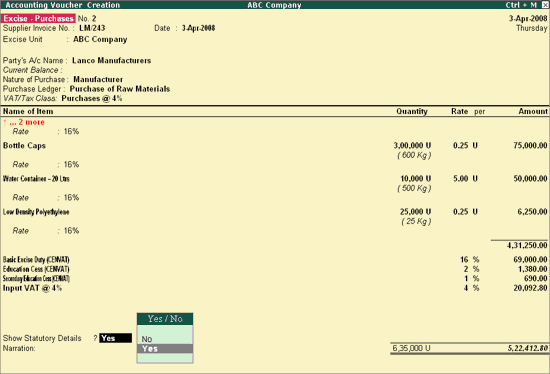The image size is (550, 374).
Task: Click the Narration field
Action: tap(19, 348)
